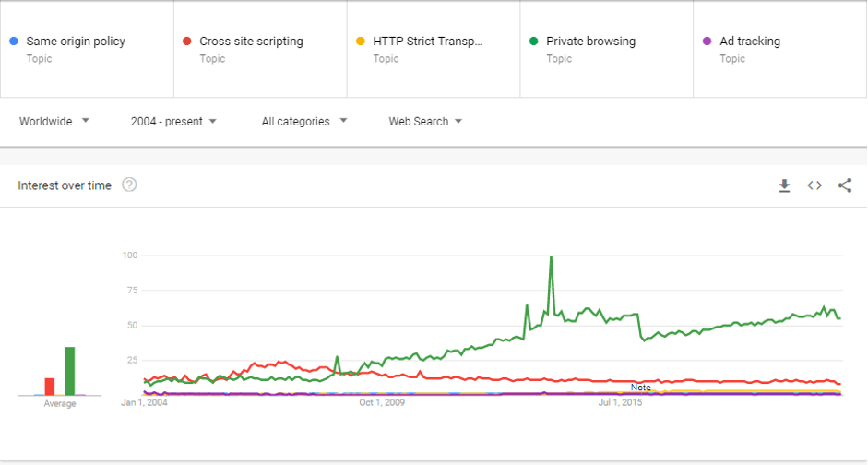Edit the Private browsing search term

pos(590,42)
